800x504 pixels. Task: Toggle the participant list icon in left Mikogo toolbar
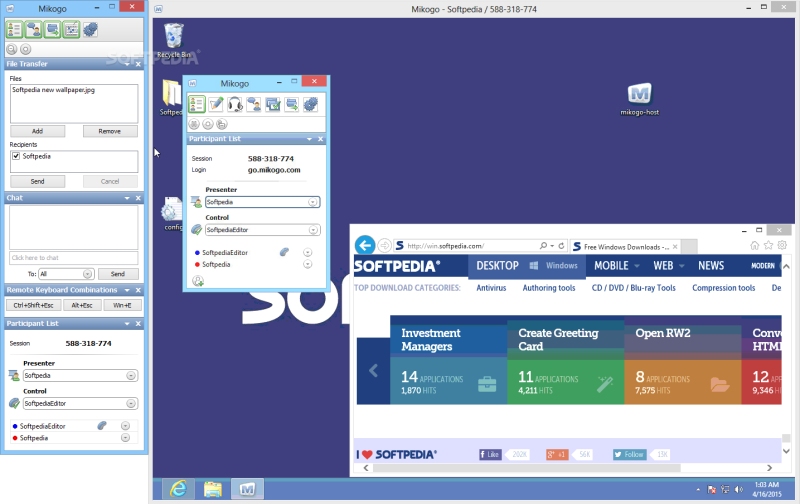click(14, 29)
